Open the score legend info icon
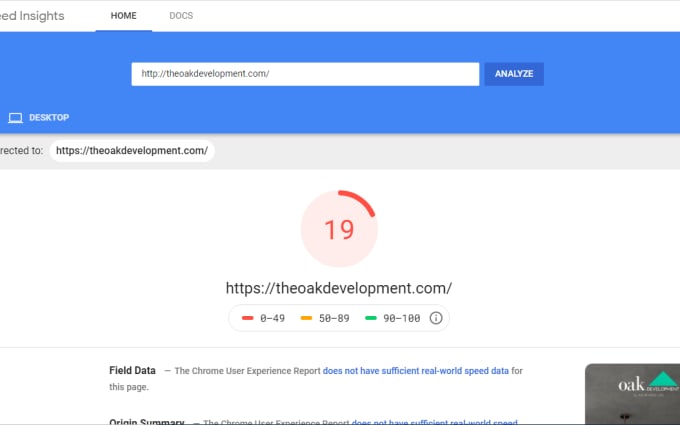 436,318
